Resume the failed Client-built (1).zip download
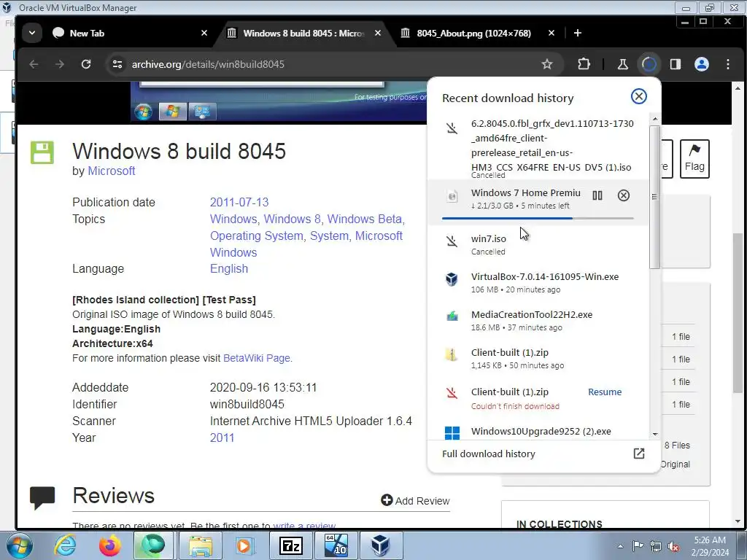Viewport: 747px width, 560px height. (605, 392)
